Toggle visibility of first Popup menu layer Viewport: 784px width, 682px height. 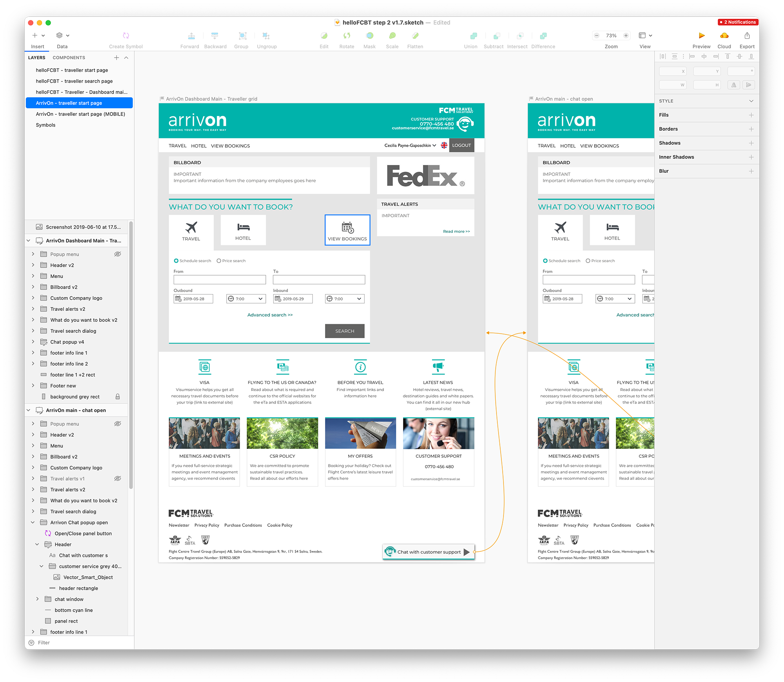118,254
